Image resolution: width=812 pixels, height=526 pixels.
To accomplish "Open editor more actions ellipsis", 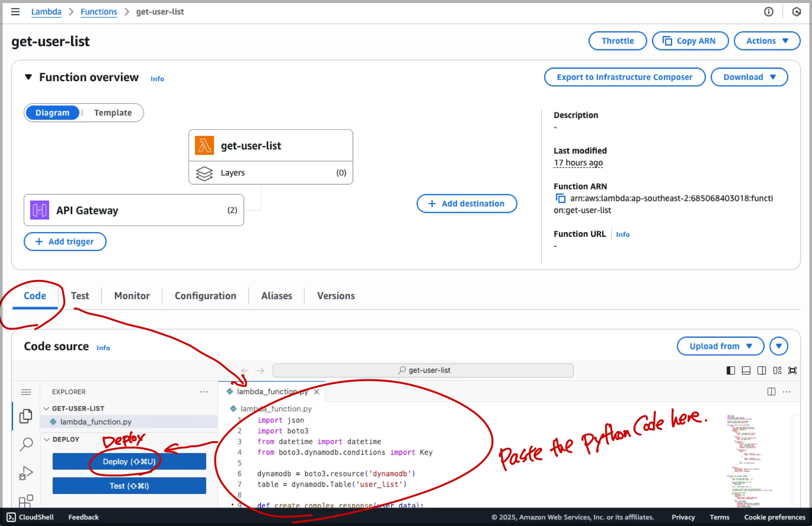I will 787,392.
